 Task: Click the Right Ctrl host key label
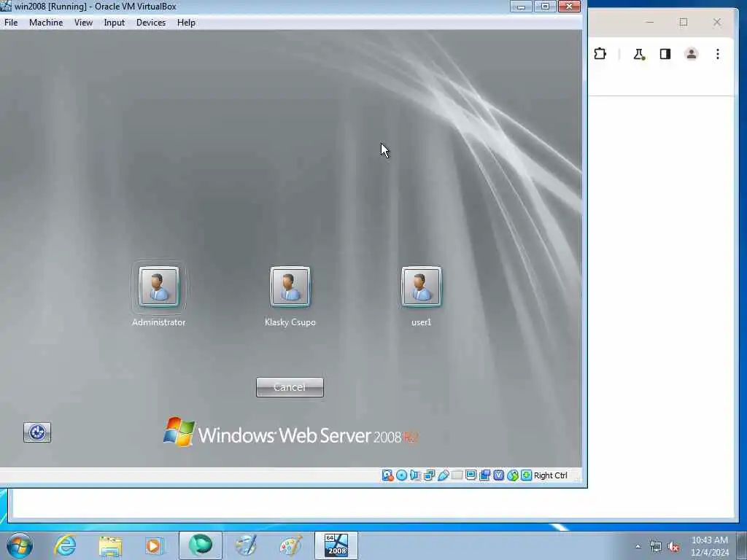(550, 475)
